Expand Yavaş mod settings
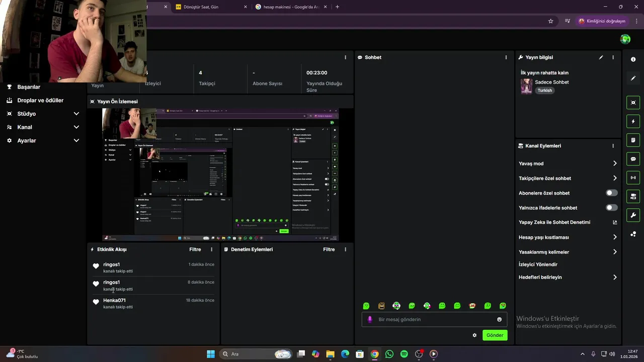The image size is (644, 362). [x=615, y=163]
